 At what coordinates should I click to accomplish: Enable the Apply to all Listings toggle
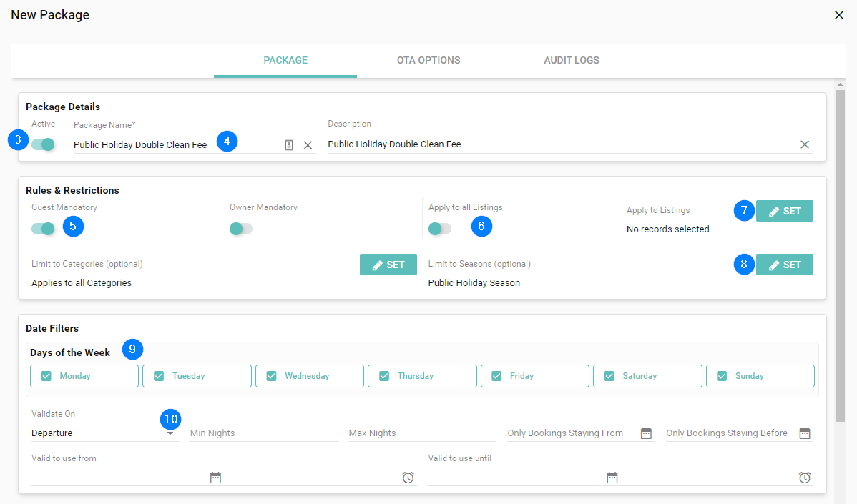point(439,229)
